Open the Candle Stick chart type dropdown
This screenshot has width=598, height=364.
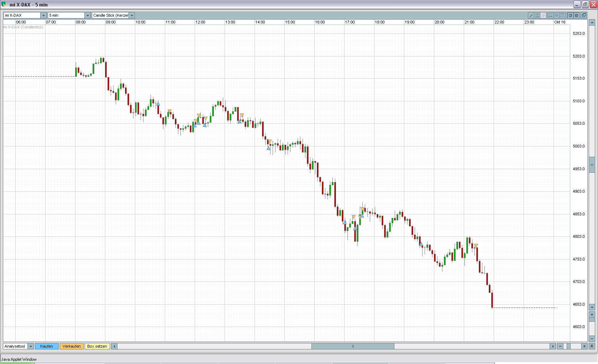click(x=132, y=15)
